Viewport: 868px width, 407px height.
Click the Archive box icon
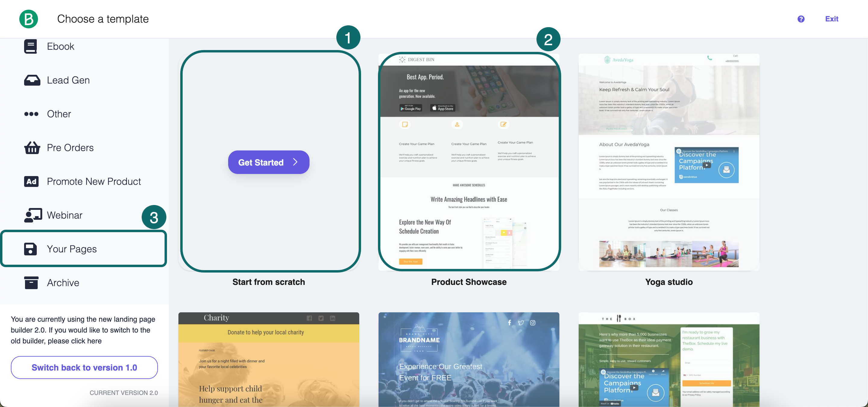coord(31,283)
